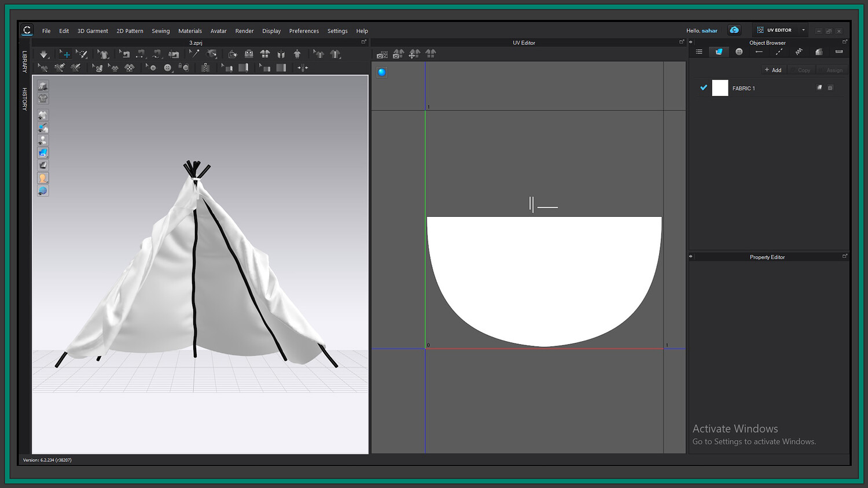
Task: Open the UV EDITOR mode dropdown
Action: pyautogui.click(x=803, y=30)
